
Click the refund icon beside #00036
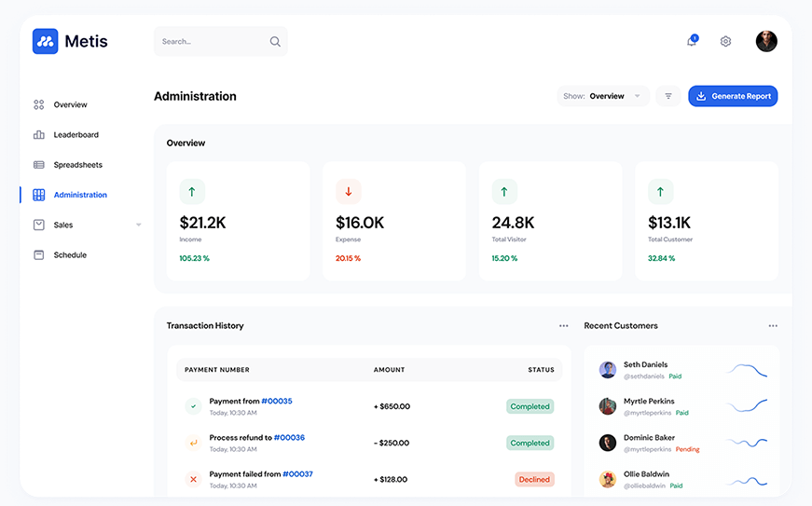(193, 443)
